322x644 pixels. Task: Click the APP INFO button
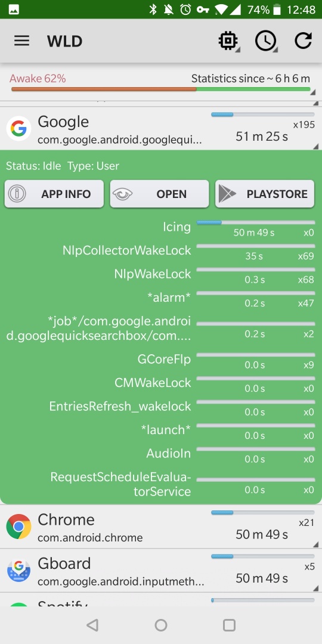pyautogui.click(x=54, y=194)
